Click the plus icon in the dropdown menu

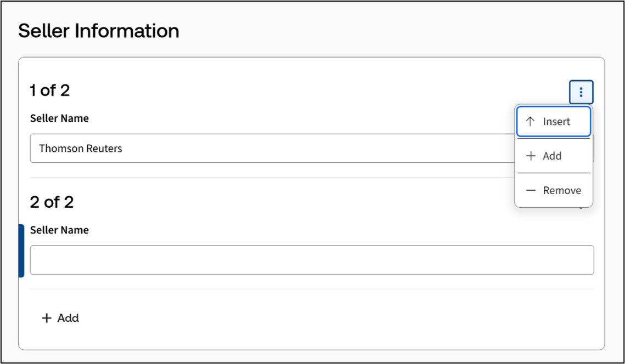(530, 156)
